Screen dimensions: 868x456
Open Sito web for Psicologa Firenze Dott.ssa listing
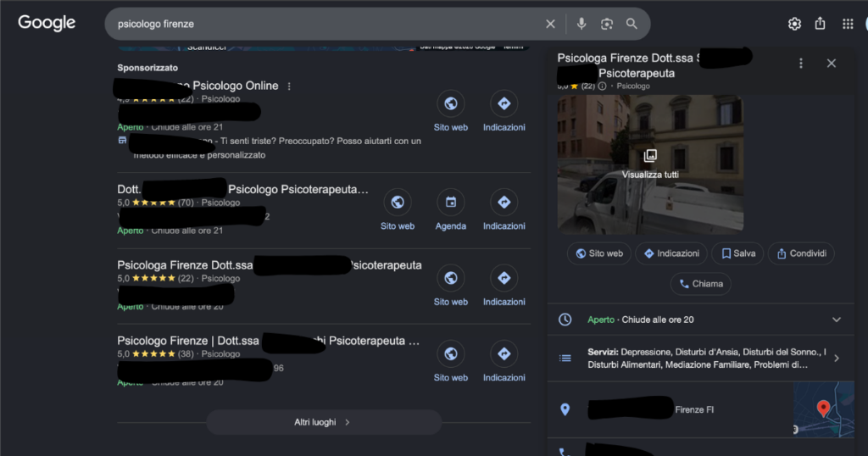click(x=451, y=286)
